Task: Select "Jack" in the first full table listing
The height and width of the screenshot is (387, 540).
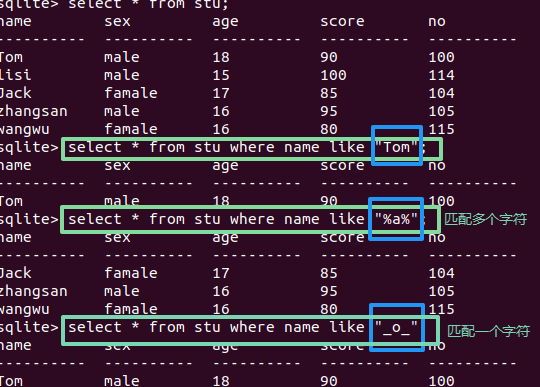Action: (15, 93)
